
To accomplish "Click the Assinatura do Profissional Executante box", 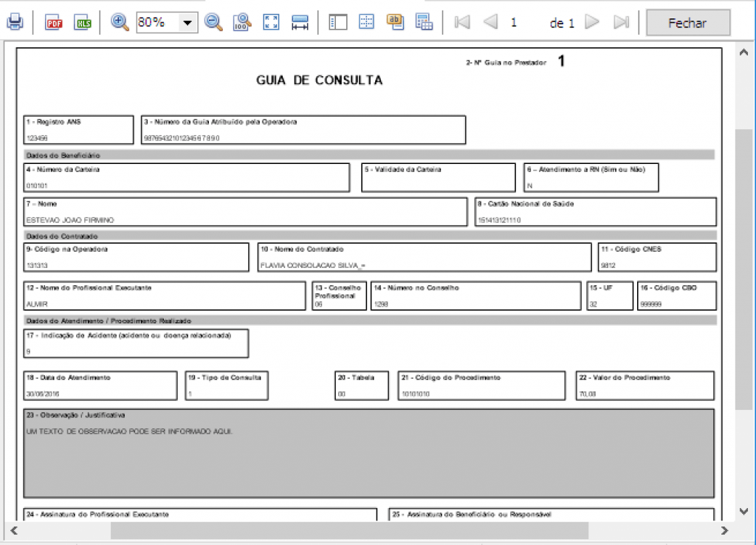I will pyautogui.click(x=200, y=514).
